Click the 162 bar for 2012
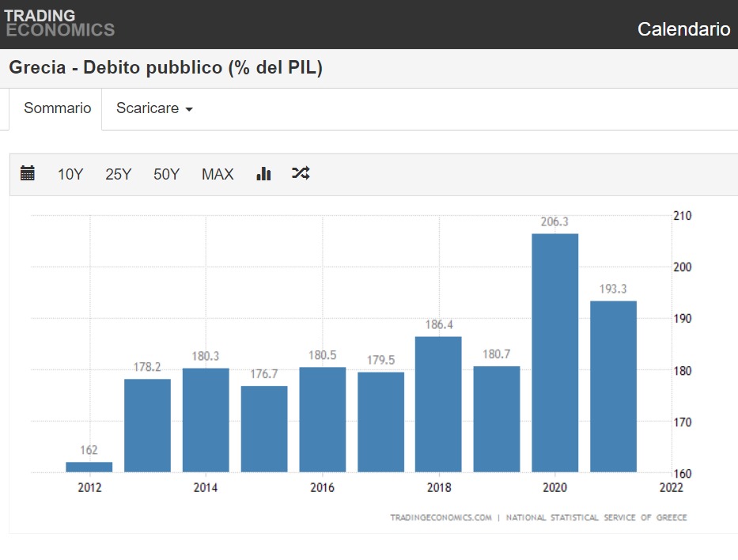Image resolution: width=738 pixels, height=560 pixels. click(x=89, y=467)
